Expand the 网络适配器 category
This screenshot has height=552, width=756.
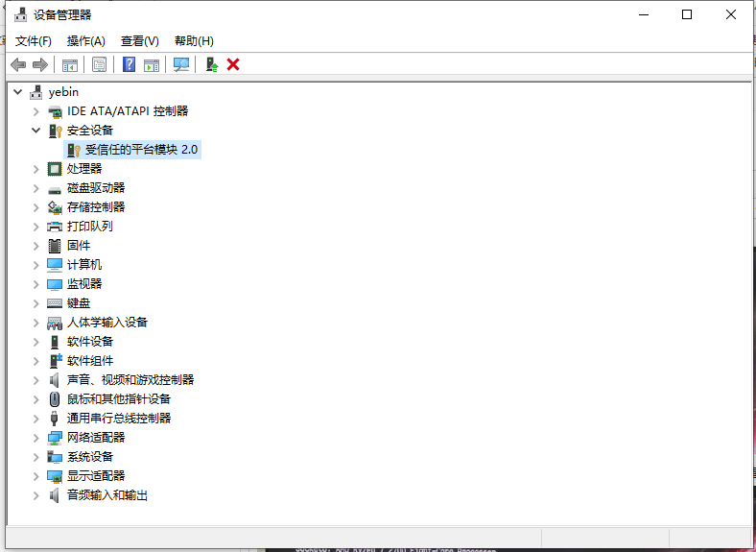pos(35,438)
